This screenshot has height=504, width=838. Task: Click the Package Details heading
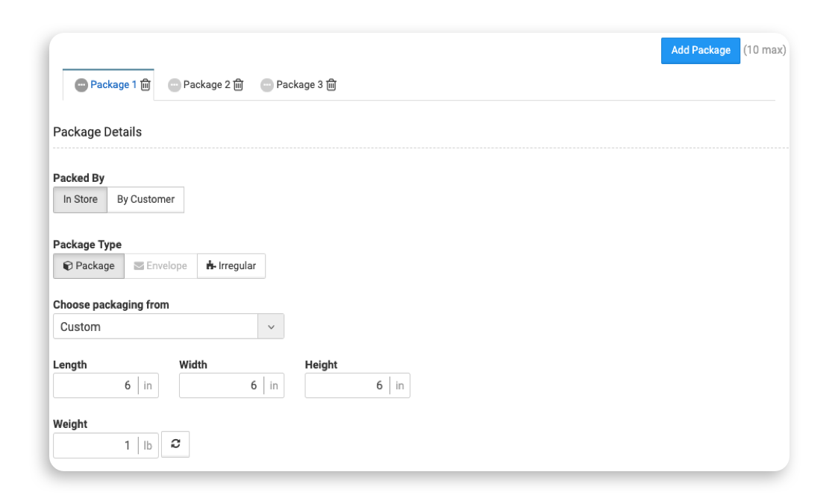(x=97, y=132)
